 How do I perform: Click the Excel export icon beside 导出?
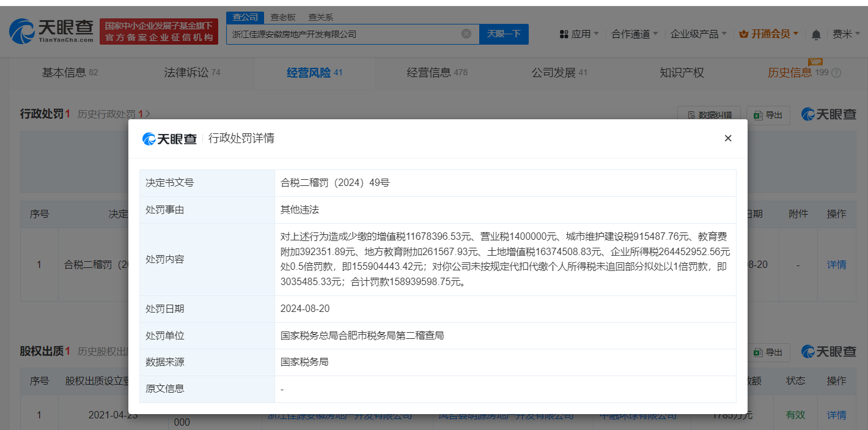pos(757,115)
